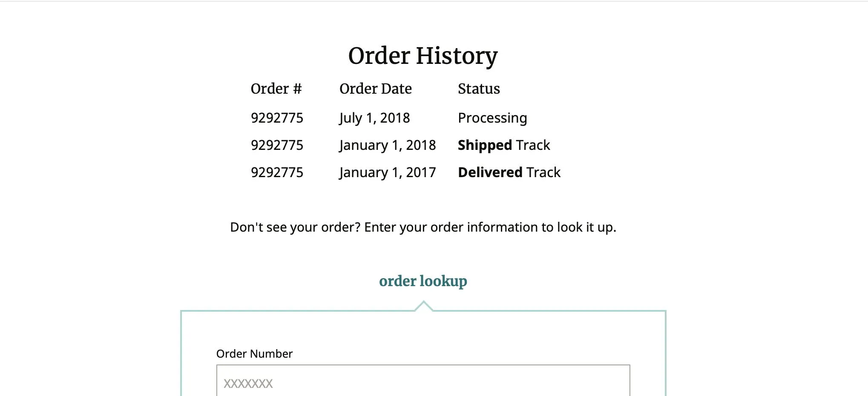Image resolution: width=868 pixels, height=396 pixels.
Task: Select the order lookup tab heading
Action: [423, 281]
